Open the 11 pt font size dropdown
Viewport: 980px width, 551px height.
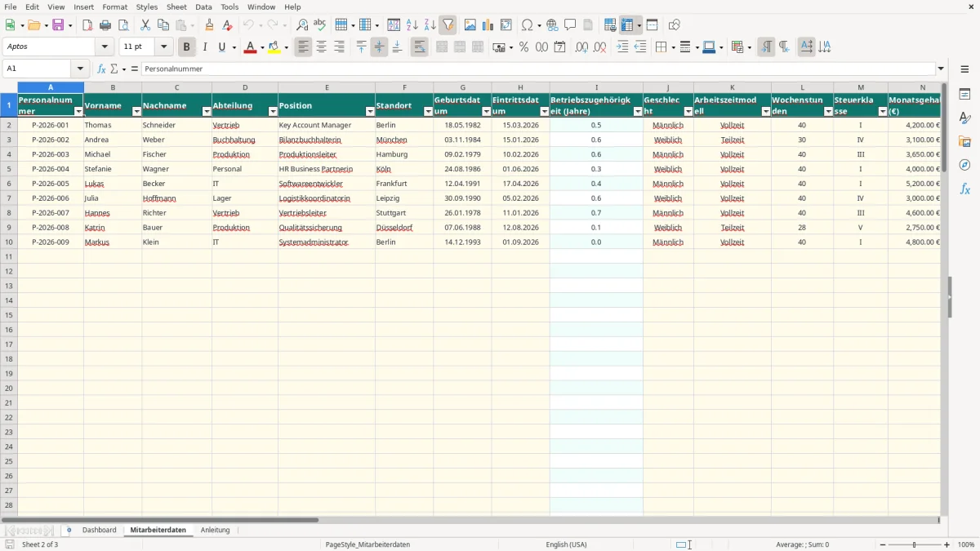(x=163, y=47)
